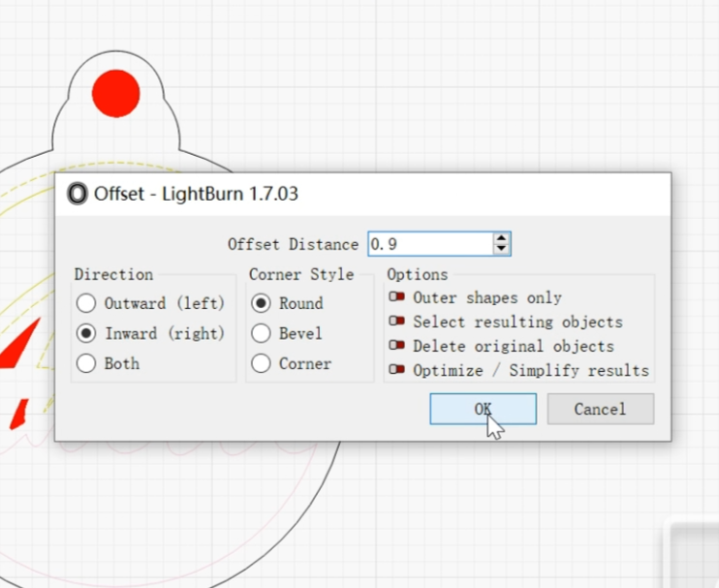Toggle the Outer shapes only switch

coord(396,297)
